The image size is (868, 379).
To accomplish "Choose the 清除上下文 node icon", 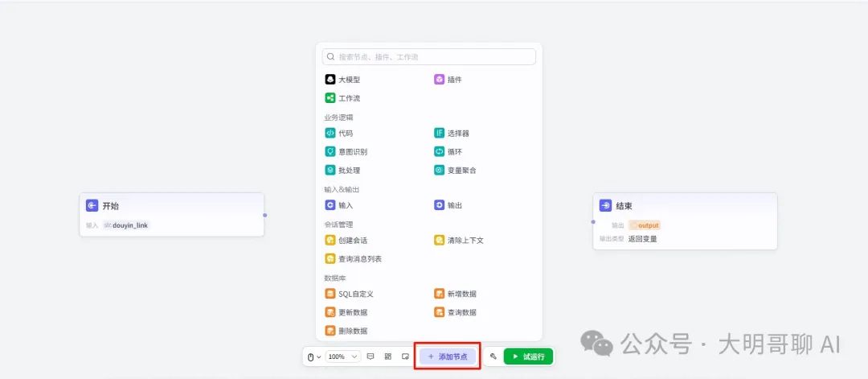I will click(439, 241).
